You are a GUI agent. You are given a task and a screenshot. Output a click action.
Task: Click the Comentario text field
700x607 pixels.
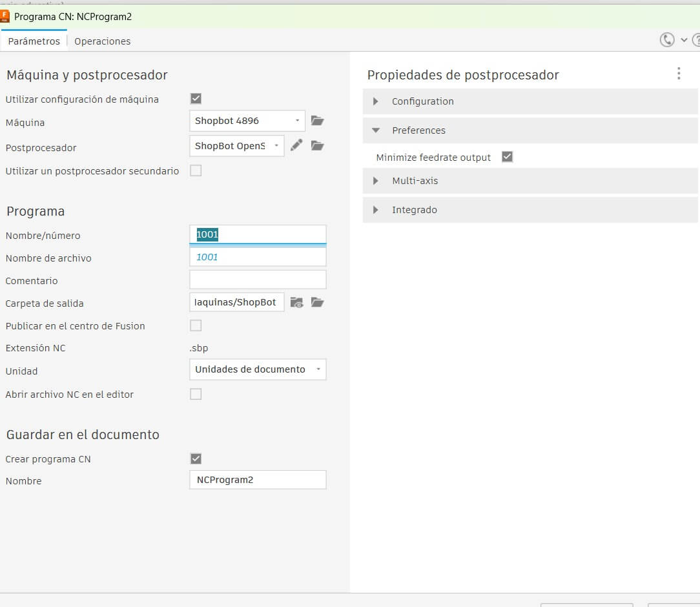click(258, 280)
